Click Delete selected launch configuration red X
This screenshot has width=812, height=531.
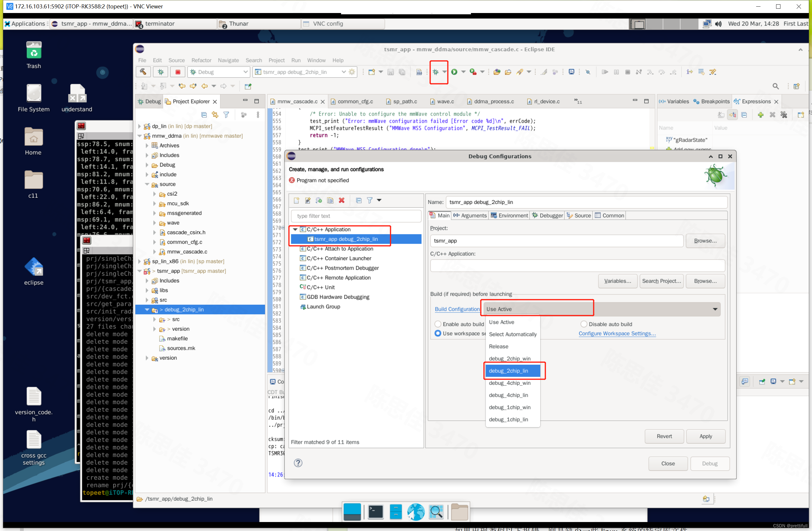pyautogui.click(x=341, y=200)
